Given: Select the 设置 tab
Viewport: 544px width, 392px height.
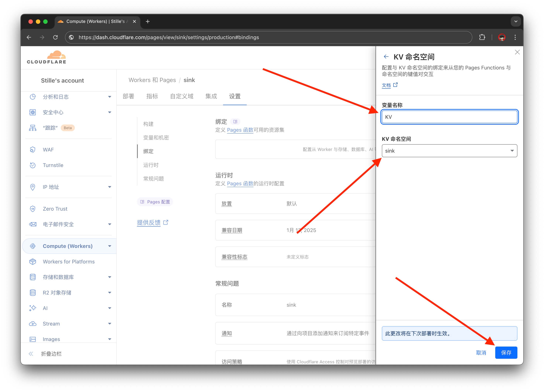Looking at the screenshot, I should point(235,96).
